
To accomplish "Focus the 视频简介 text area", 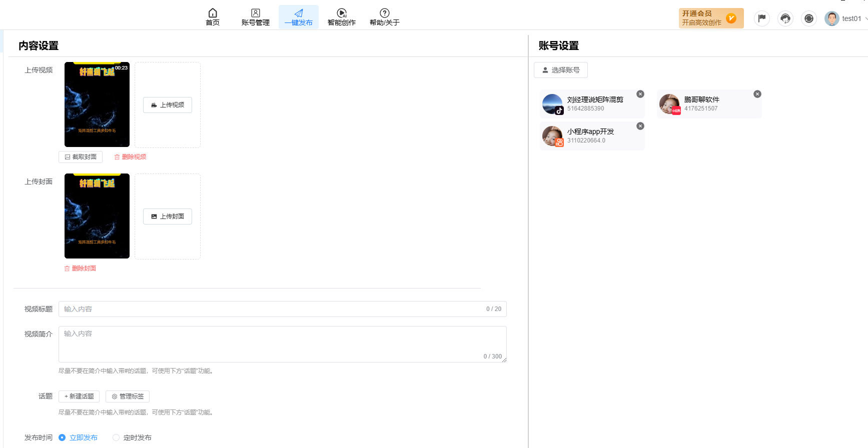I will coord(283,344).
